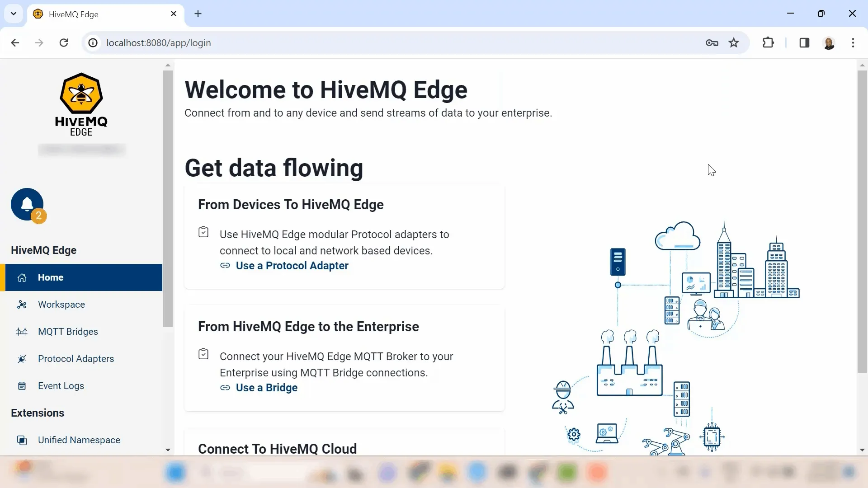Toggle the browser side panel
This screenshot has width=868, height=488.
(804, 43)
